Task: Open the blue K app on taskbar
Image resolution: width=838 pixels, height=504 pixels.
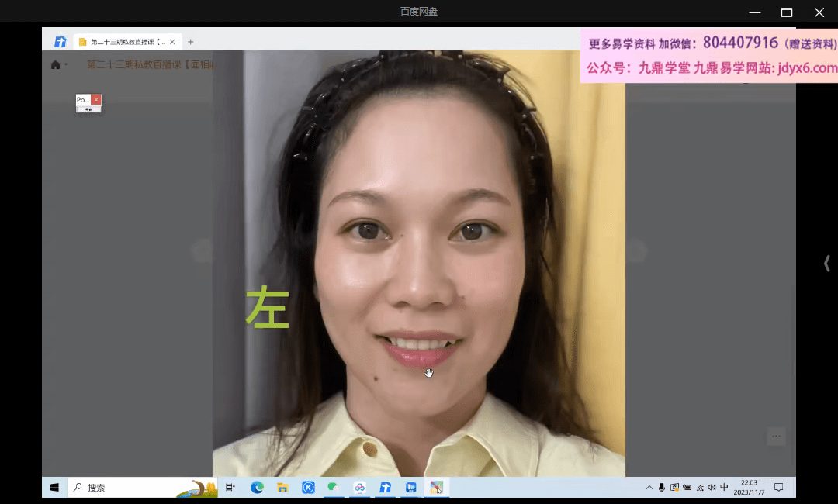Action: pos(308,488)
